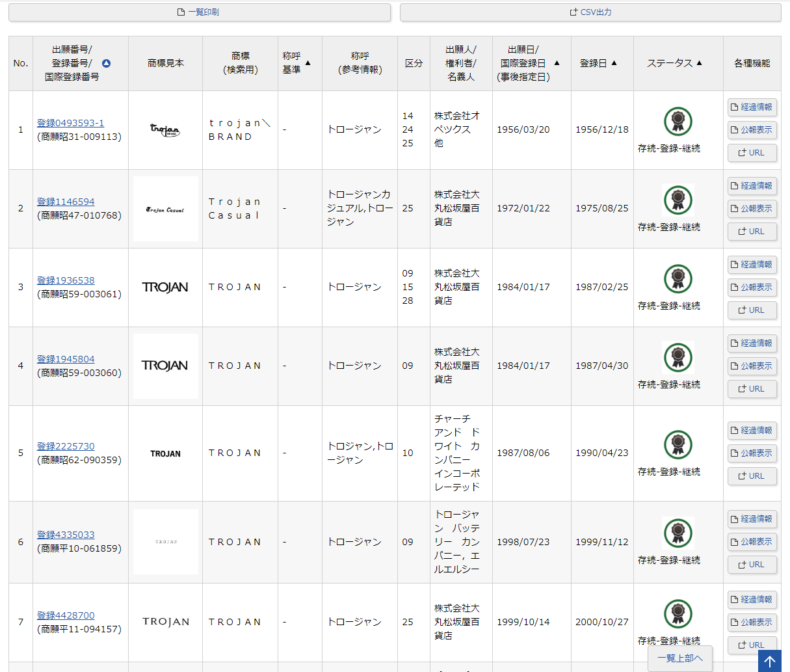The height and width of the screenshot is (672, 790).
Task: Click status medal icon for 登録1945804
Action: pyautogui.click(x=678, y=357)
